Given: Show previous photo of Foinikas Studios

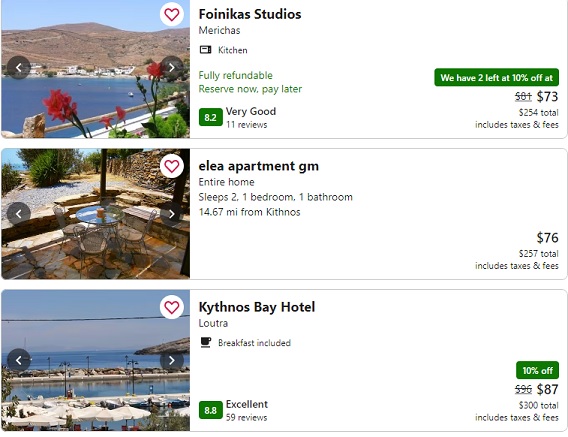Looking at the screenshot, I should (18, 67).
